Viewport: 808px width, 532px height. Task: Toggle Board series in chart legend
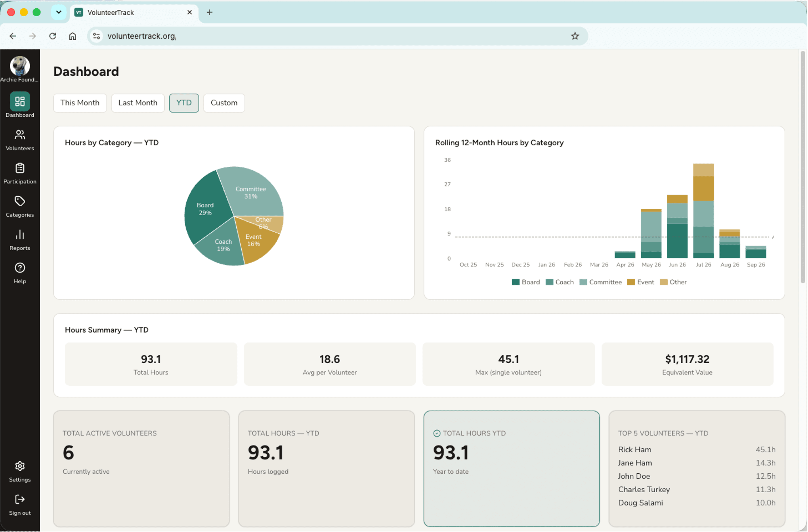pos(526,282)
